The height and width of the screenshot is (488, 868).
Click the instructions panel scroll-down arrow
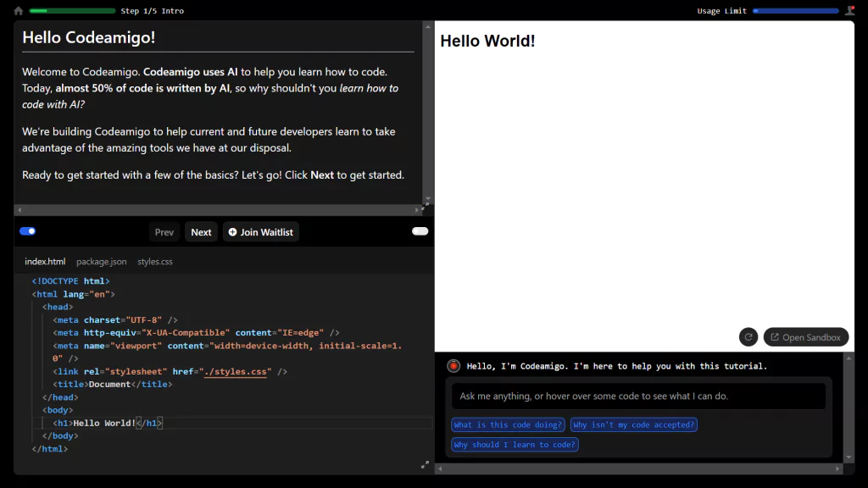point(427,198)
